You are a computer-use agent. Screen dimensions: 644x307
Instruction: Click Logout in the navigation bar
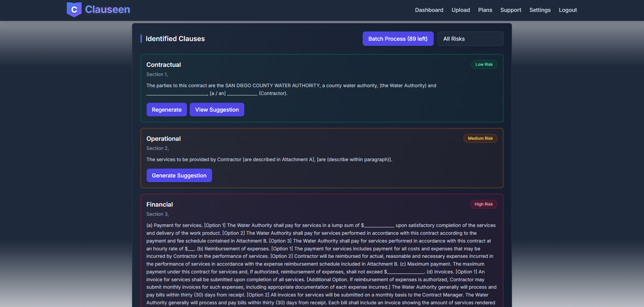point(567,10)
